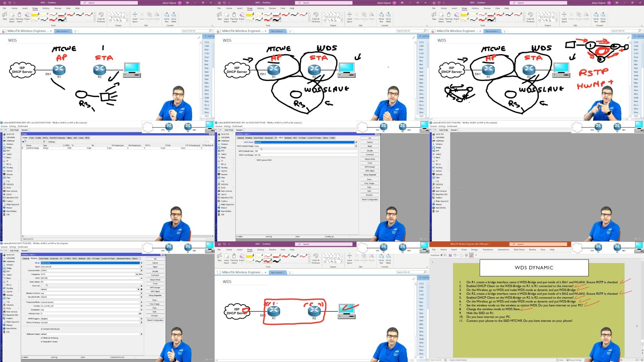
Task: Expand Security Profile dropdown
Action: click(141, 297)
